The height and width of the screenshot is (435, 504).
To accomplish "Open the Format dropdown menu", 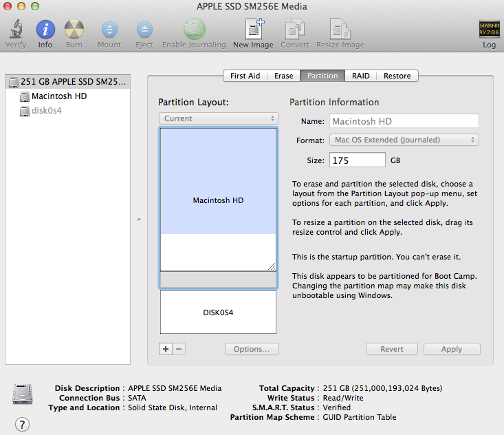I will [x=404, y=140].
